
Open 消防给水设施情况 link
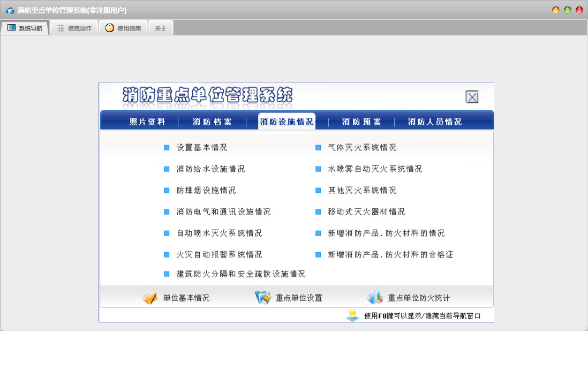(210, 169)
